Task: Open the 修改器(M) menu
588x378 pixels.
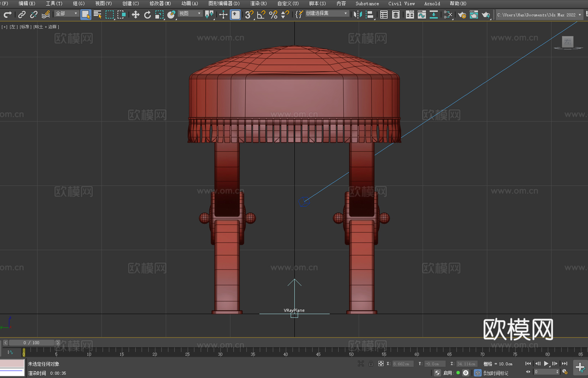Action: coord(160,3)
